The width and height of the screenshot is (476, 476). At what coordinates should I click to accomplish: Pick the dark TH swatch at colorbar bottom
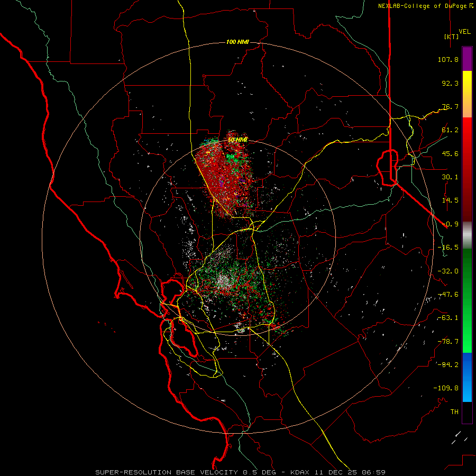(x=467, y=413)
